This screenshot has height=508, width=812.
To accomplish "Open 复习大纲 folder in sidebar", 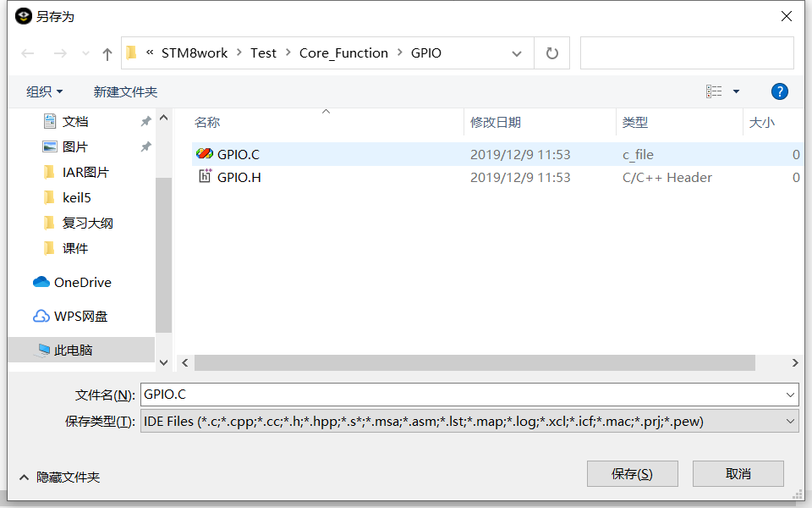I will click(87, 223).
